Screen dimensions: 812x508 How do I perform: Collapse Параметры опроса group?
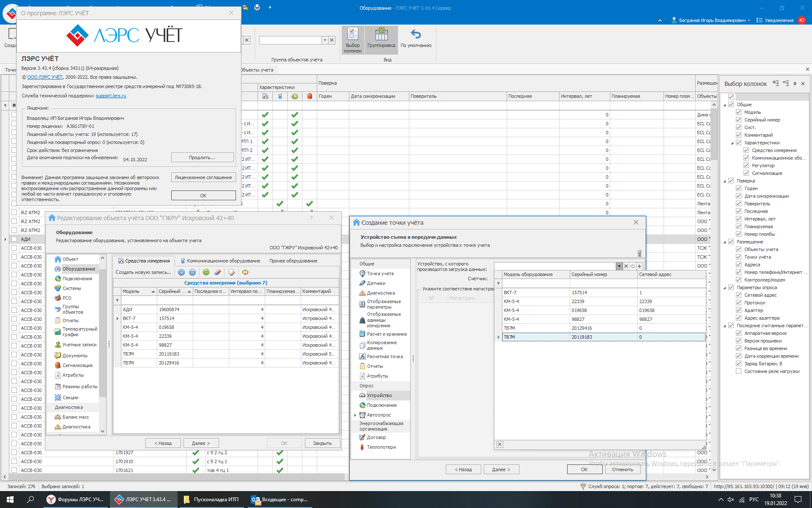pos(725,288)
